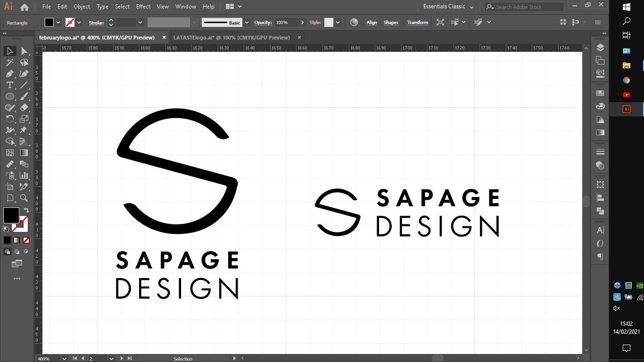Open the graphic Style dropdown

pos(338,22)
